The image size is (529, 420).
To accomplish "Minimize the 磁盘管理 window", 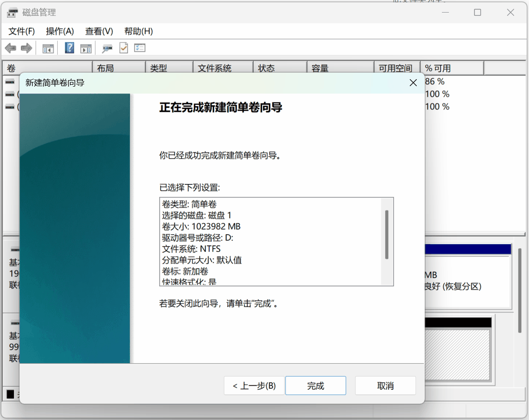I will 445,13.
